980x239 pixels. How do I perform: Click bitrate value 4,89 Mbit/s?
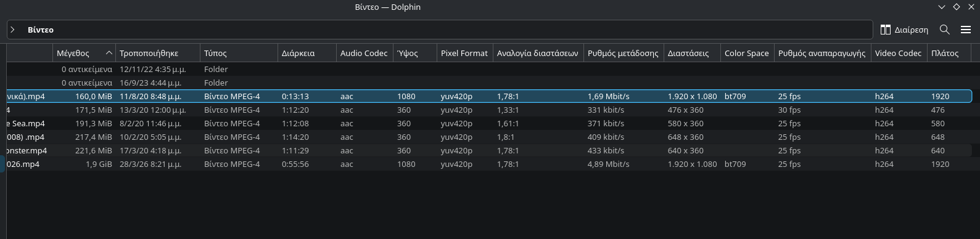[x=609, y=164]
